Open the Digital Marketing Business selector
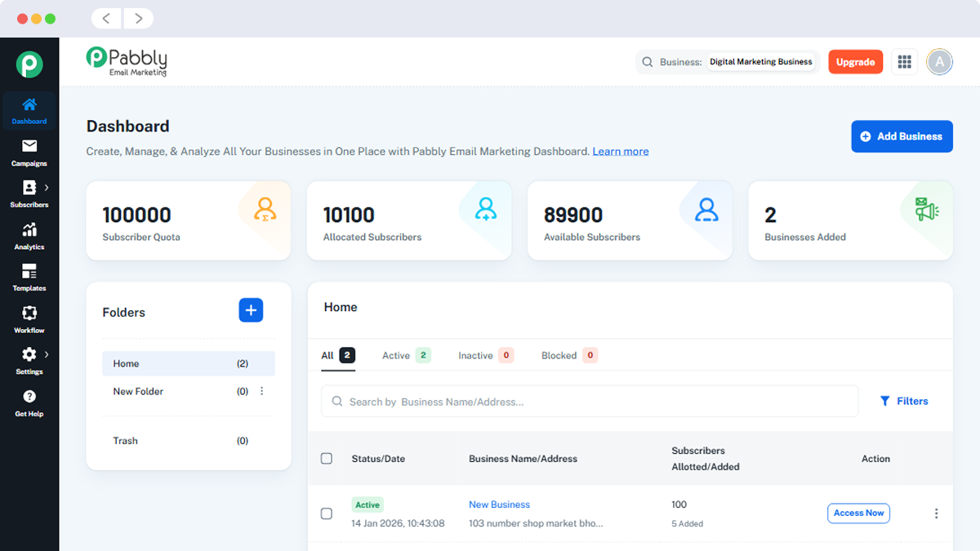The width and height of the screenshot is (980, 551). tap(760, 61)
